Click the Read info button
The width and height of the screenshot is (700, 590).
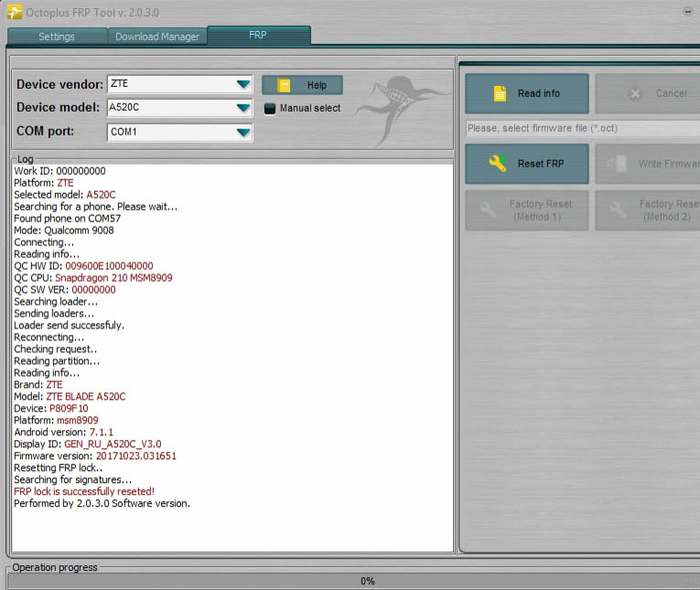pyautogui.click(x=527, y=93)
